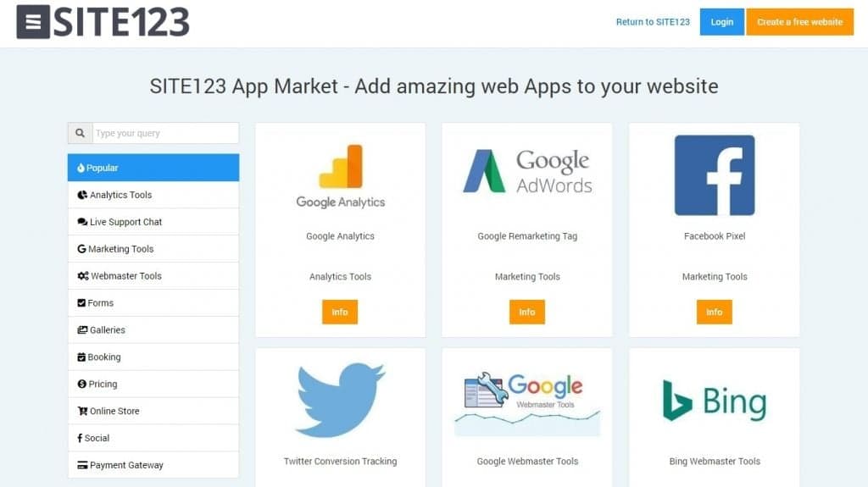Viewport: 868px width, 487px height.
Task: Click the Google AdWords logo
Action: tap(527, 172)
